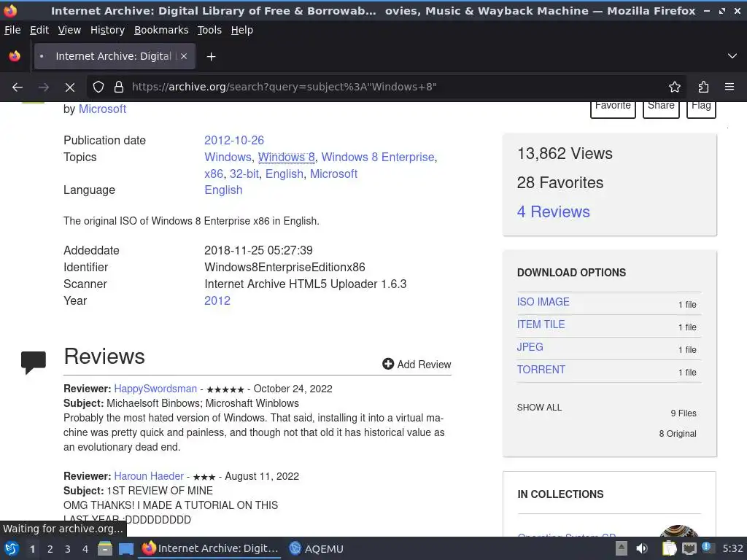Open the Tools menu
747x560 pixels.
pos(209,30)
